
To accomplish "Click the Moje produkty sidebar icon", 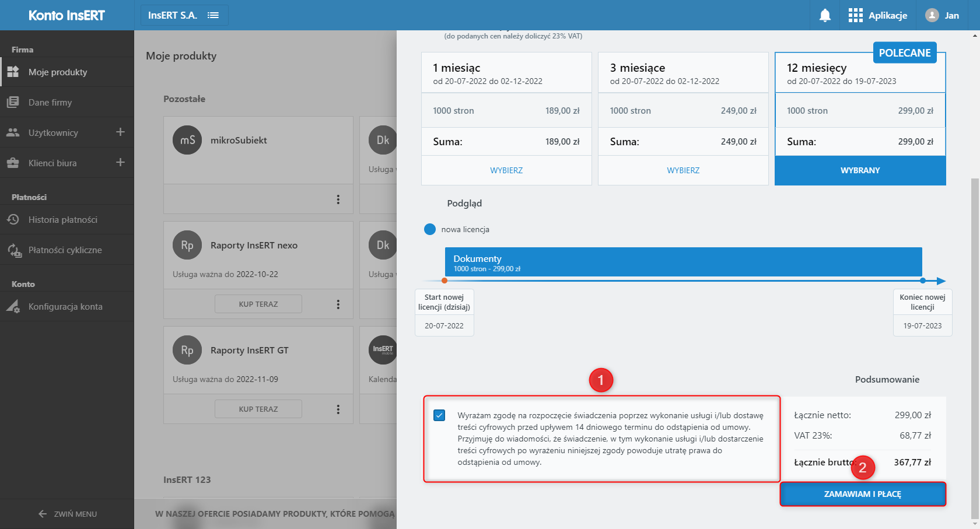I will [13, 72].
